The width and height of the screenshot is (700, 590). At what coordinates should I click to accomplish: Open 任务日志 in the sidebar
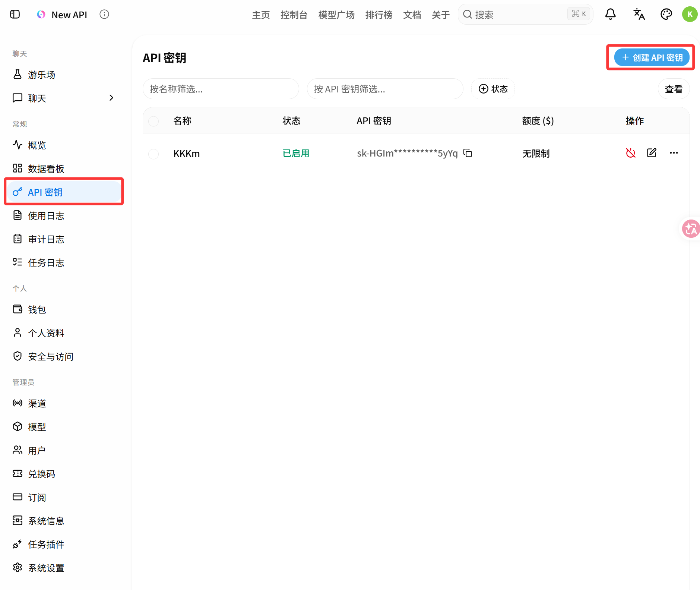tap(64, 262)
